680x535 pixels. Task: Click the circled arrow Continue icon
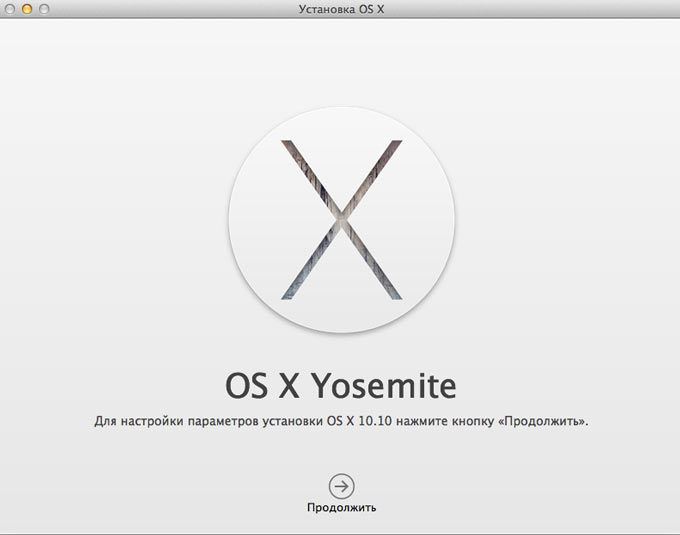[x=341, y=486]
